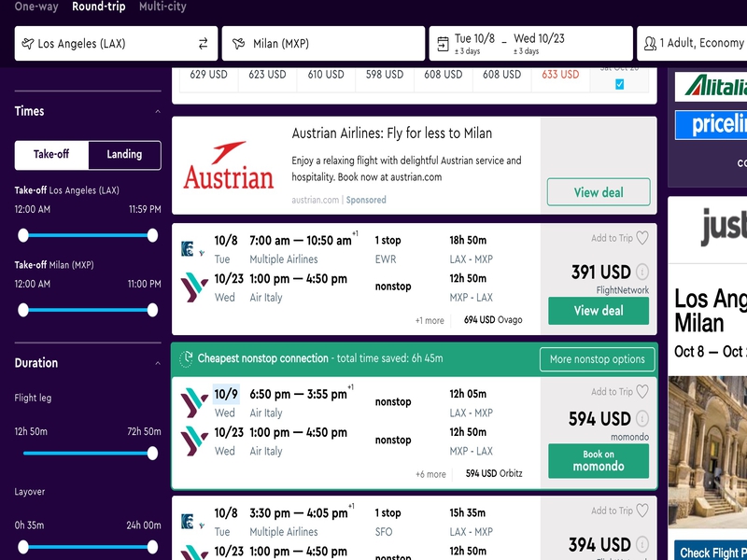Collapse the Duration filter section
This screenshot has height=560, width=747.
(x=158, y=364)
